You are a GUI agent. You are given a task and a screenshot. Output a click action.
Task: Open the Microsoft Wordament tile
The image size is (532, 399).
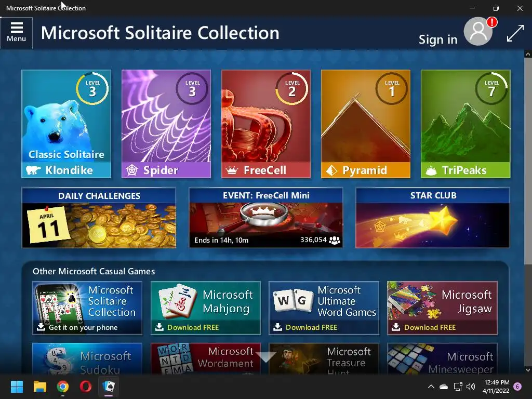206,359
